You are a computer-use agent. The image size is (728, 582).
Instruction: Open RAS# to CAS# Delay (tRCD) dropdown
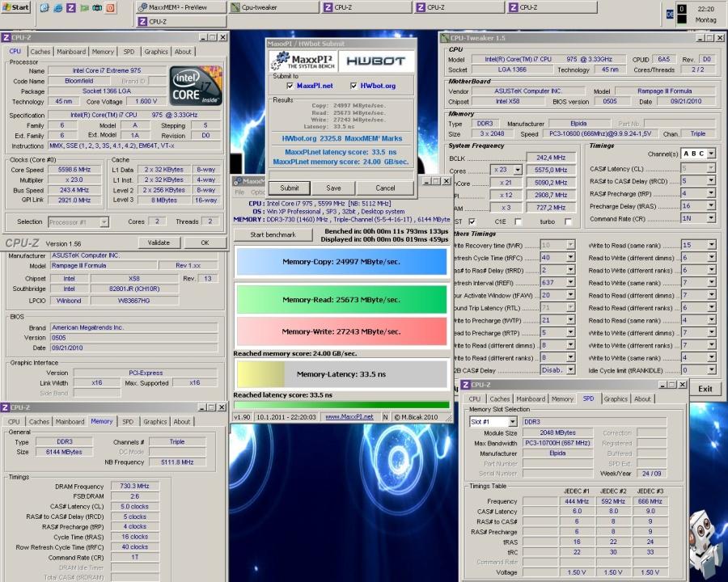click(711, 181)
